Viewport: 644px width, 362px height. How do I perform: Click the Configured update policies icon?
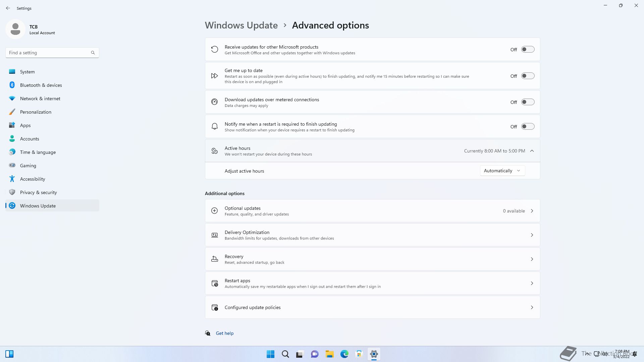click(x=215, y=307)
